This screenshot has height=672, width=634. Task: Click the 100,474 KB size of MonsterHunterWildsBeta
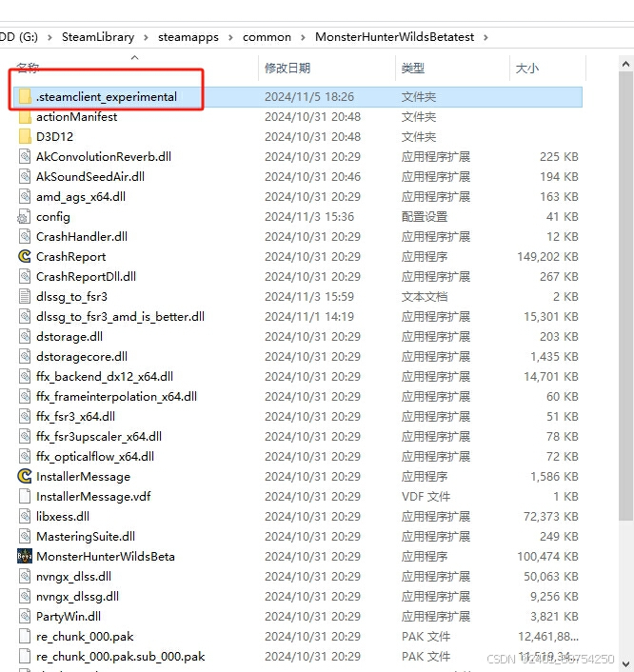coord(547,556)
